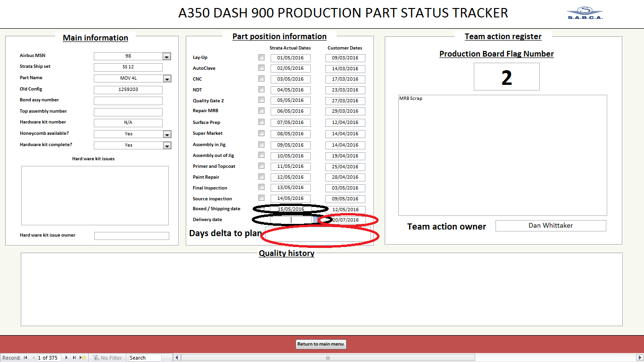
Task: Tick the Lay-Up checkbox
Action: [261, 57]
